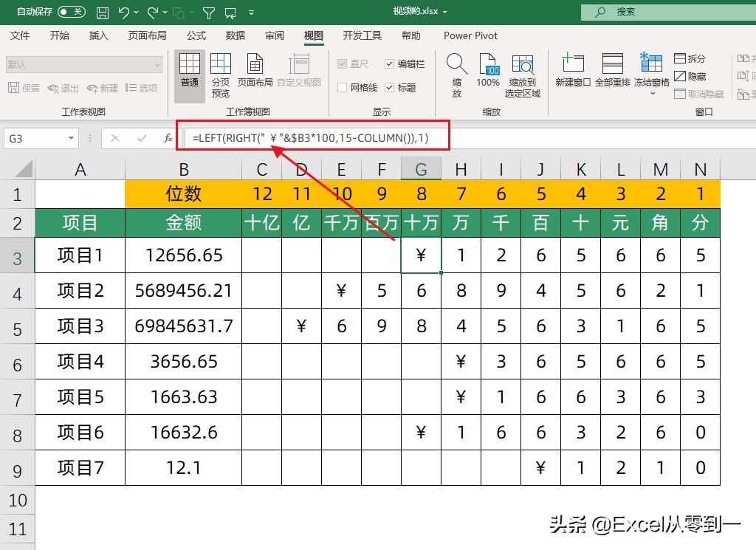
Task: Click the Save icon
Action: [101, 12]
